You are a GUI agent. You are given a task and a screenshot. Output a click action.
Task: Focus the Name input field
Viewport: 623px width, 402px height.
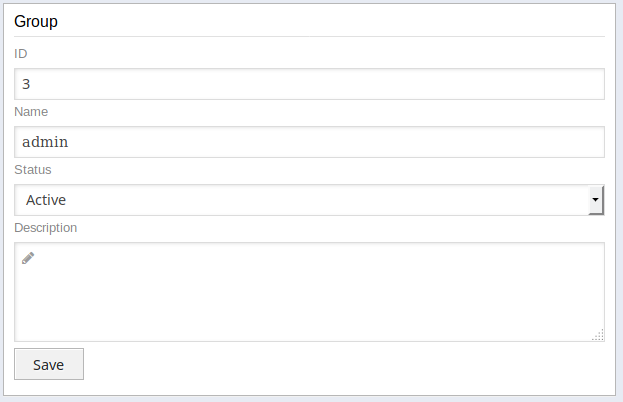click(309, 142)
